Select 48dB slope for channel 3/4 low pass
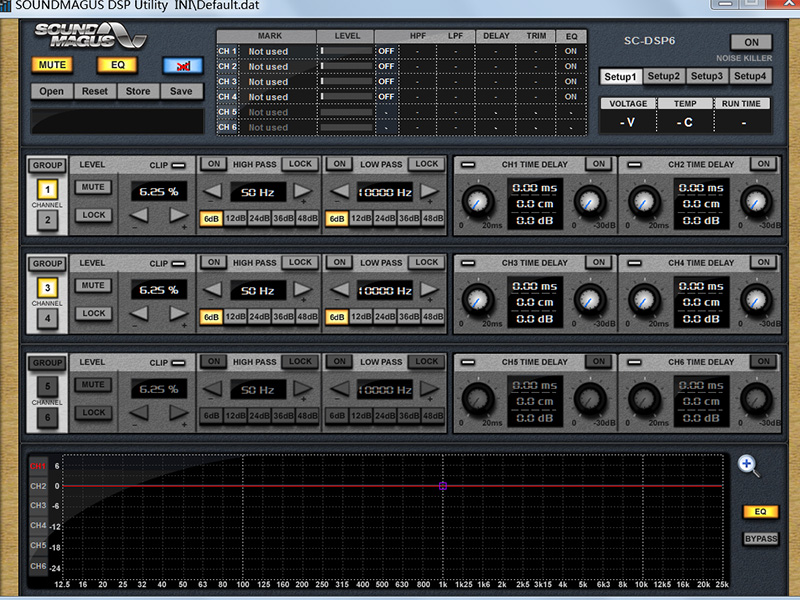800x600 pixels. point(432,317)
